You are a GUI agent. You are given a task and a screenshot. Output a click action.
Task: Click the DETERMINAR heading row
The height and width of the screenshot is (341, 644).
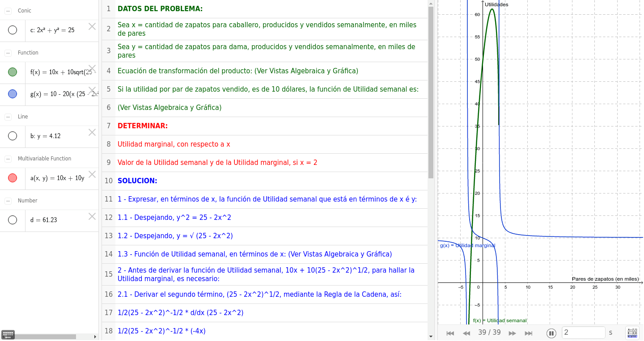pyautogui.click(x=265, y=126)
